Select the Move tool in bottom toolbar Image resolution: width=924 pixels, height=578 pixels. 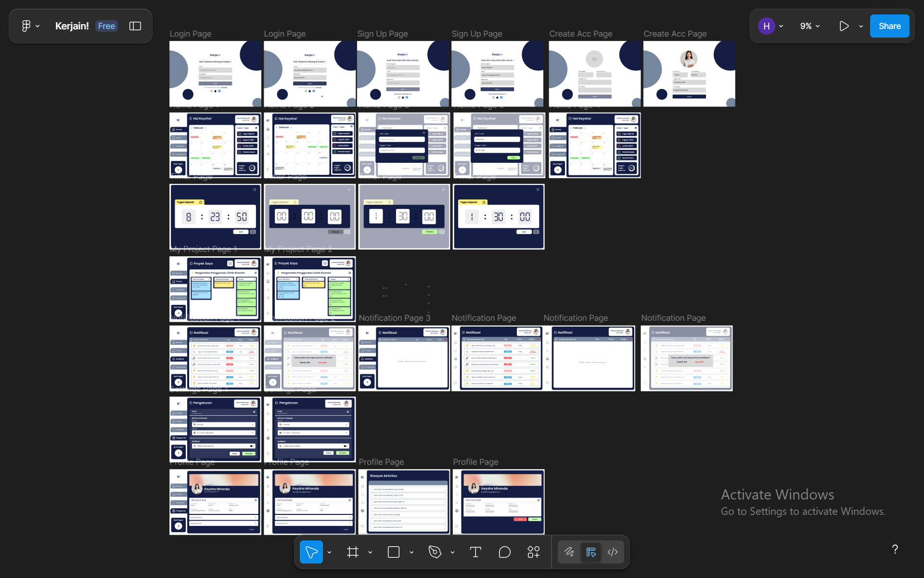coord(311,552)
